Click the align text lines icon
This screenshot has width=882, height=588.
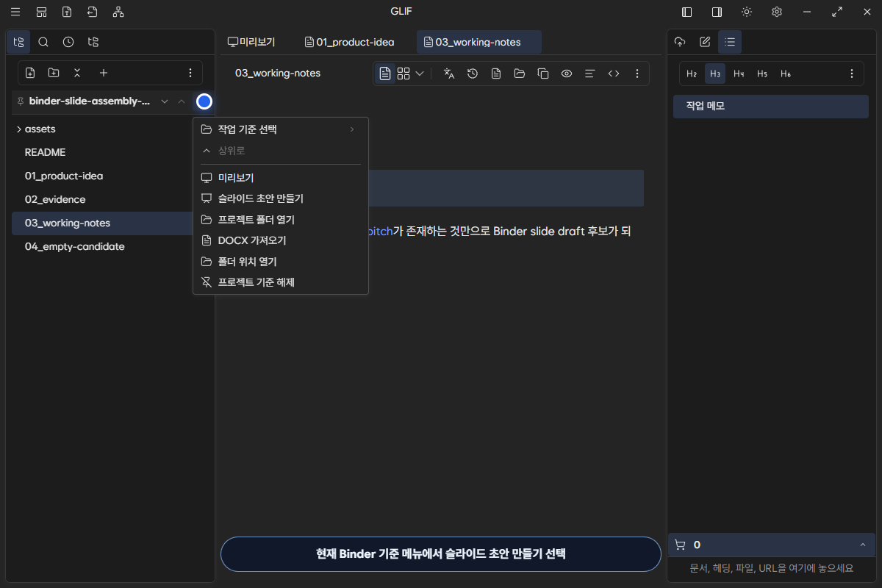(x=589, y=73)
